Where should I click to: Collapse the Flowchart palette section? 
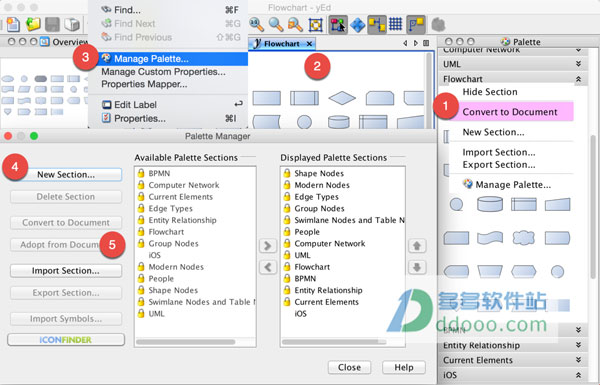pyautogui.click(x=579, y=79)
